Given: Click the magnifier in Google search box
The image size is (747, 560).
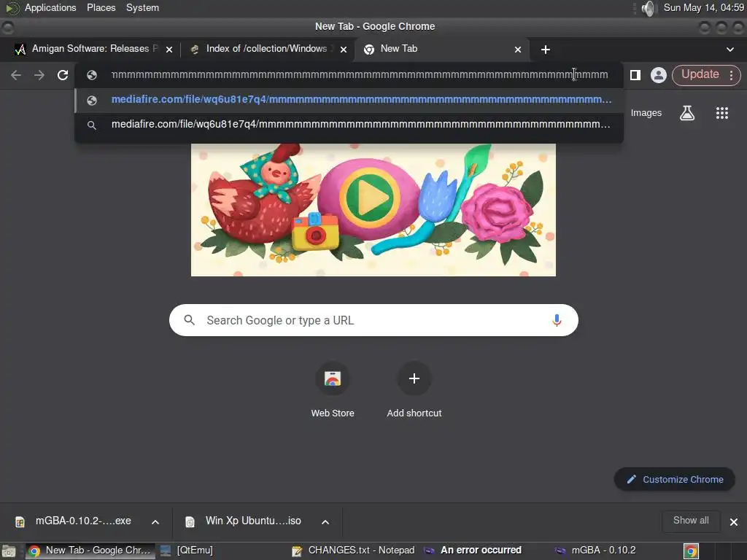Looking at the screenshot, I should coord(189,320).
